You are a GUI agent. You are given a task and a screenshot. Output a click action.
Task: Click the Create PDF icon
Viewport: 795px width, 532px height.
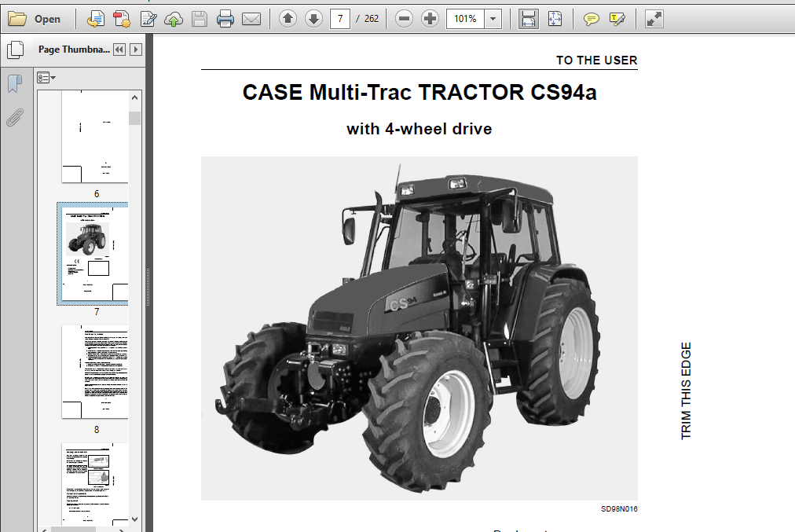[95, 20]
